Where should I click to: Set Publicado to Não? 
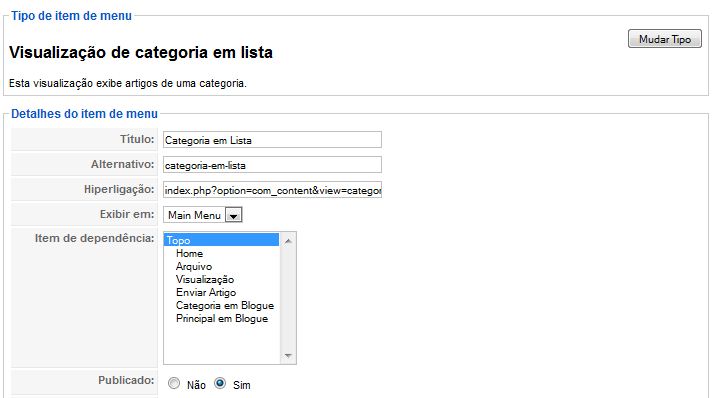174,383
